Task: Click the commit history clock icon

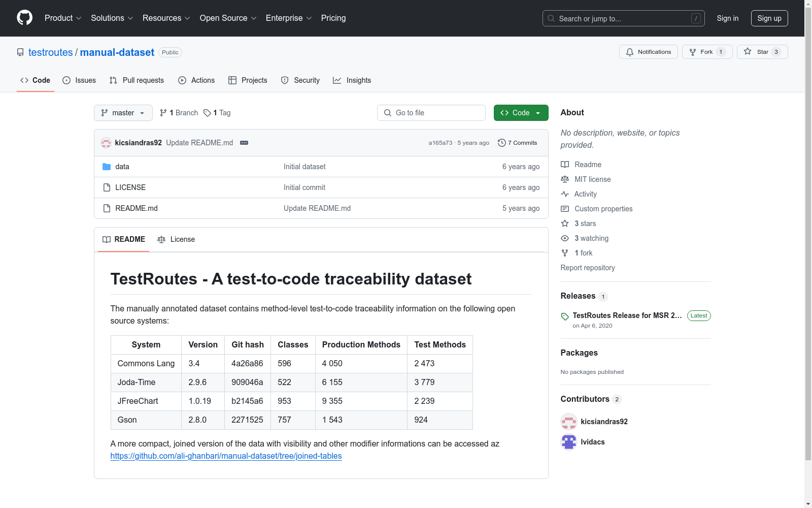Action: [502, 143]
